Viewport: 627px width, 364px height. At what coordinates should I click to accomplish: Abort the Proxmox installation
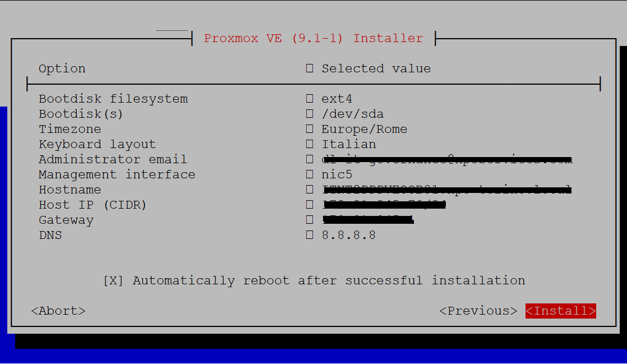point(58,311)
